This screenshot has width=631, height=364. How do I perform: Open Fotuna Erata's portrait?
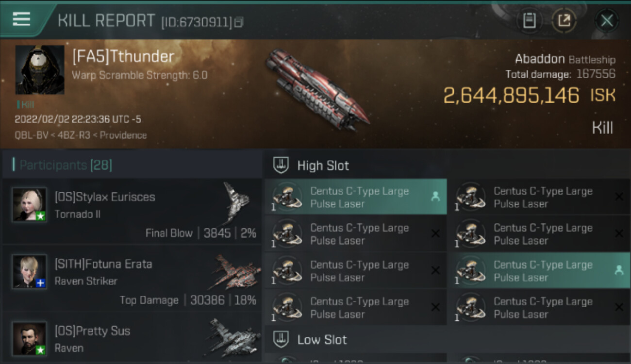click(x=30, y=272)
